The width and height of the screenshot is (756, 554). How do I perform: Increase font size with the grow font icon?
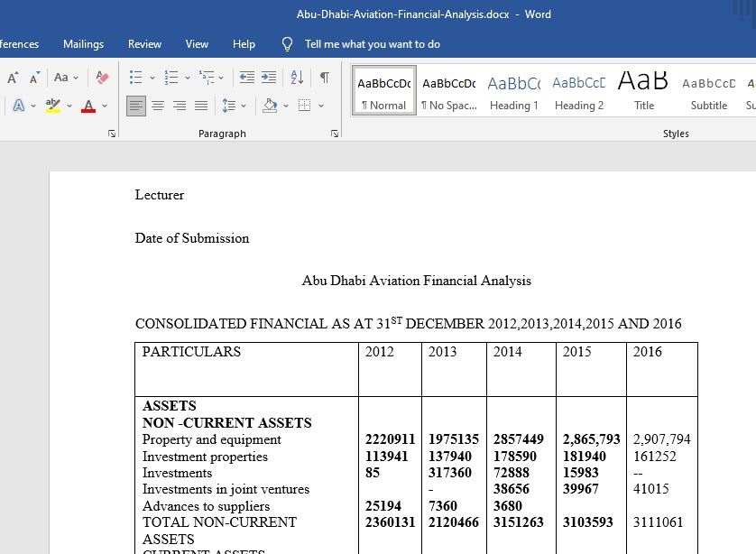click(x=13, y=78)
